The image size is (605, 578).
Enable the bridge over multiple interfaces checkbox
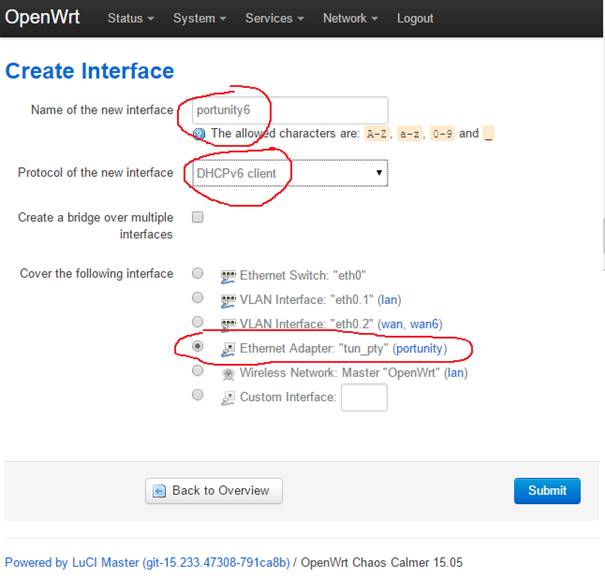pos(198,218)
